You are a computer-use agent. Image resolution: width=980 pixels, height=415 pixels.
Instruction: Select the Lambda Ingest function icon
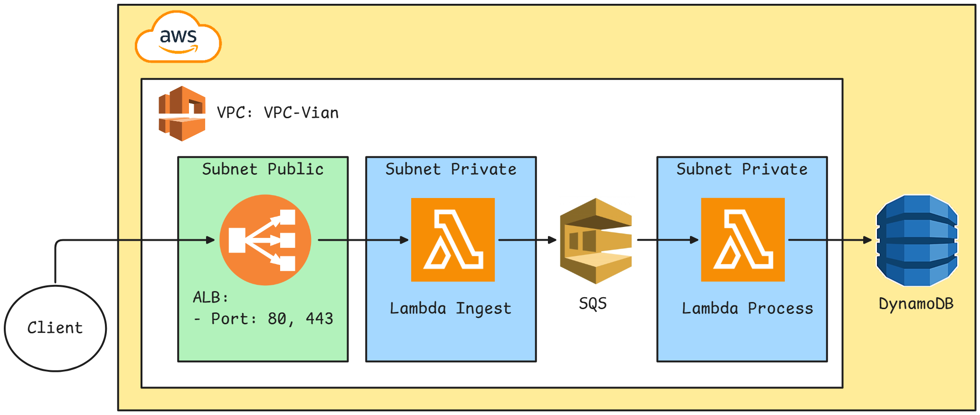click(452, 240)
